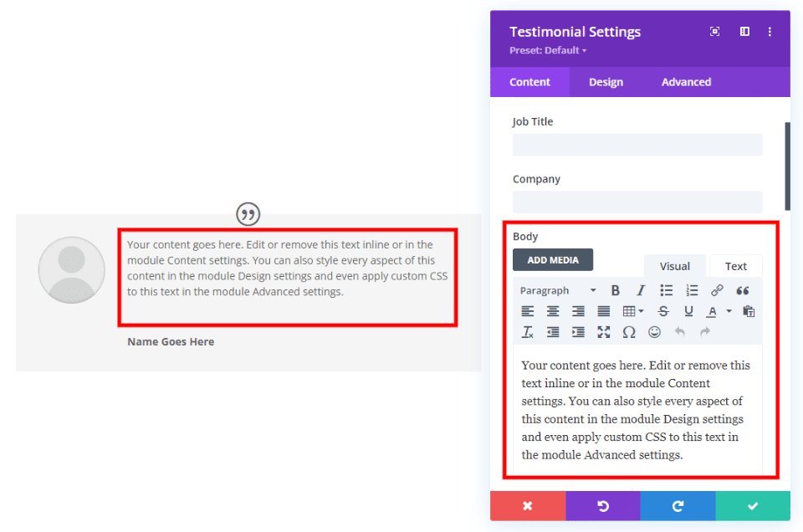803x532 pixels.
Task: Toggle underline on the body text
Action: click(688, 311)
